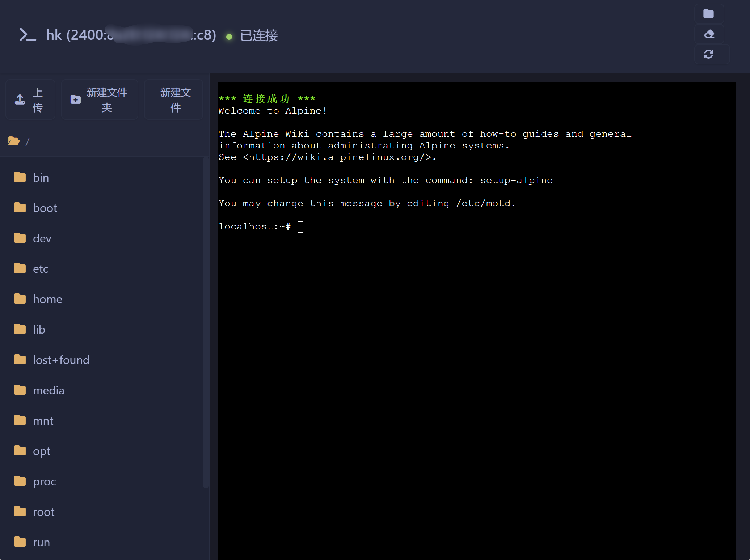Click the 已连接 connection status text
750x560 pixels.
pyautogui.click(x=259, y=35)
